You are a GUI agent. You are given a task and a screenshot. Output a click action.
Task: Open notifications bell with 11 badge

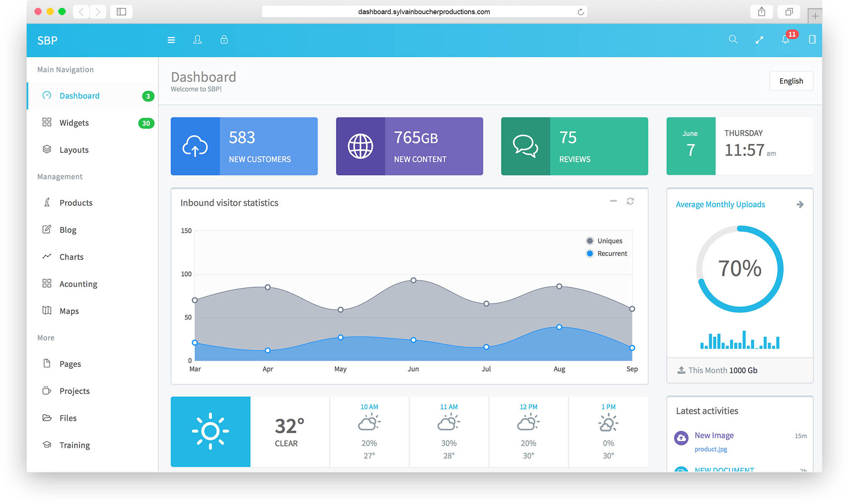click(x=785, y=40)
